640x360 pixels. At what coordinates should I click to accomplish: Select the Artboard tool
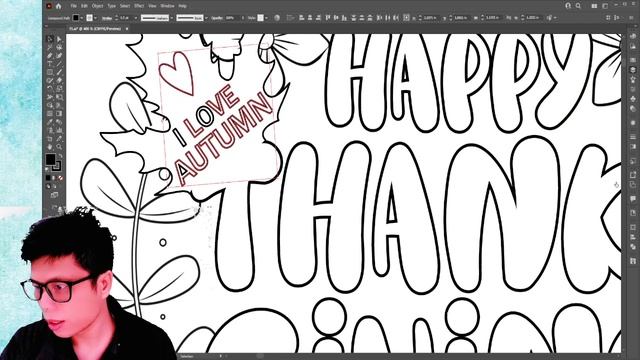(x=50, y=139)
